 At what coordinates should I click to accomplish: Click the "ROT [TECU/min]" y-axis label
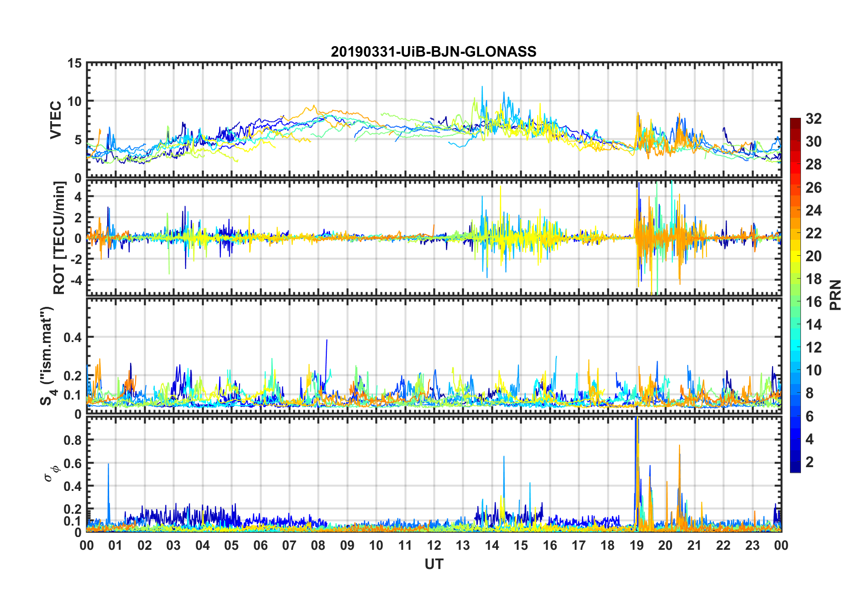[59, 238]
